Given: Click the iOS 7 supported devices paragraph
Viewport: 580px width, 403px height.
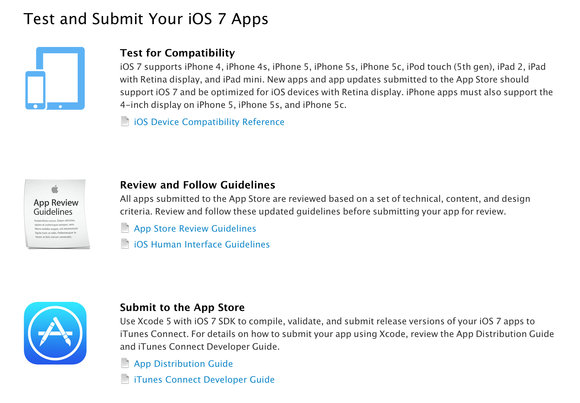Looking at the screenshot, I should 336,86.
